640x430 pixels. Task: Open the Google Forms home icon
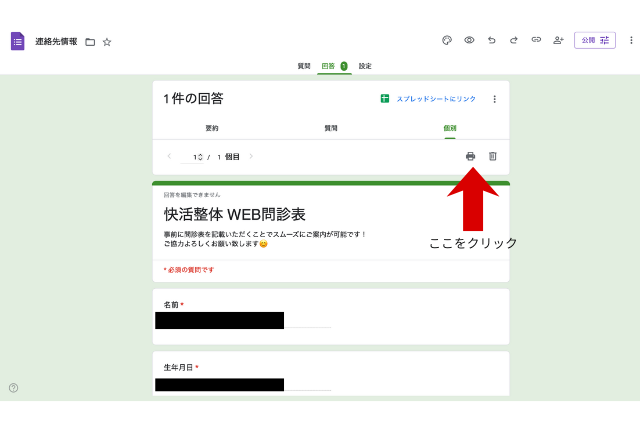pyautogui.click(x=18, y=41)
